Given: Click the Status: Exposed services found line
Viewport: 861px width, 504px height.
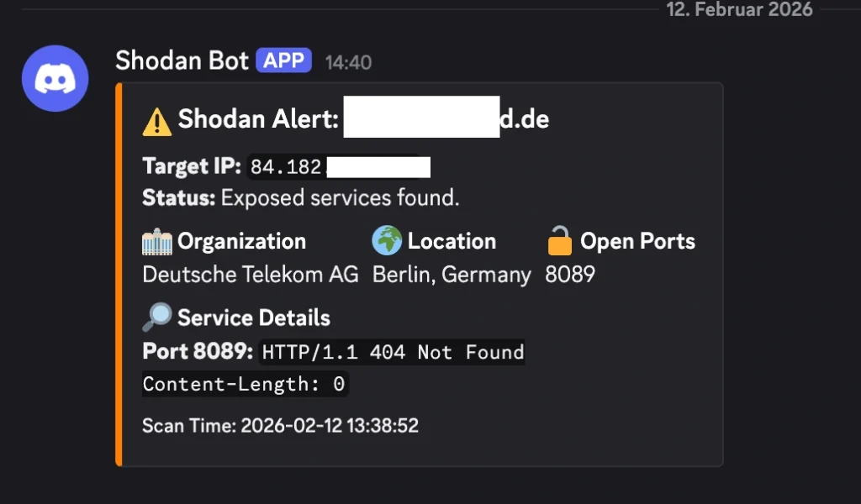Looking at the screenshot, I should pyautogui.click(x=301, y=198).
